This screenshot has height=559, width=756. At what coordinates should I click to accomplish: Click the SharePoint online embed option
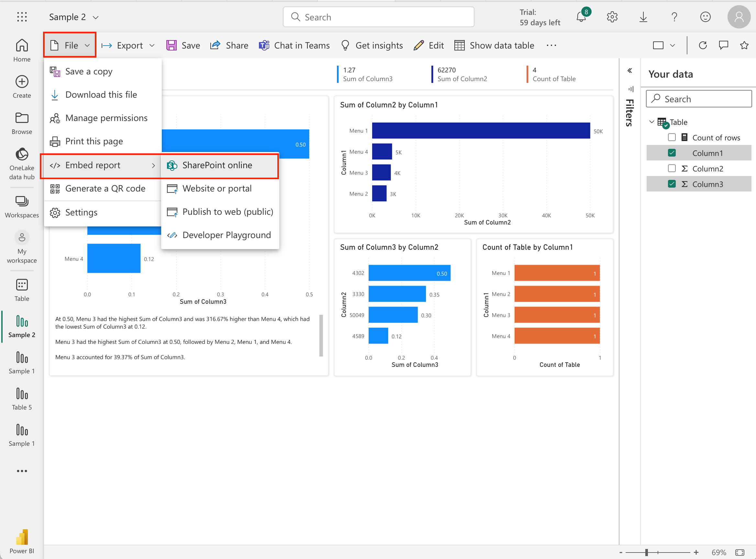217,165
